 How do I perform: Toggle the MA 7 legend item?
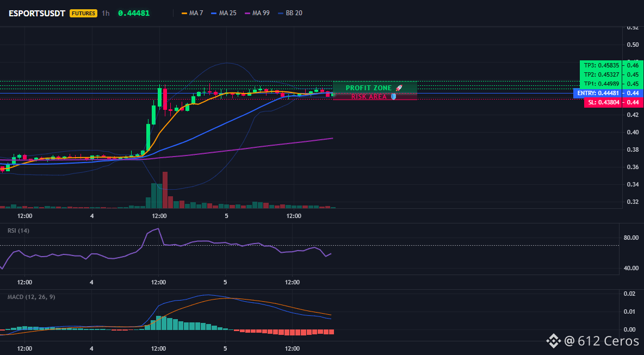click(191, 13)
